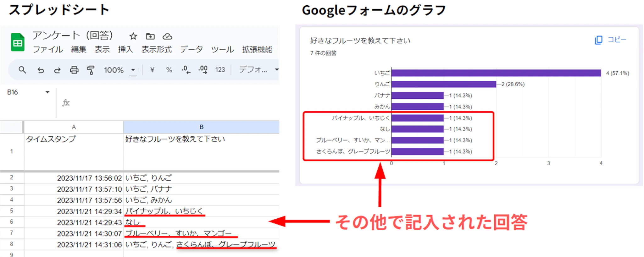Screen dimensions: 644x257
Task: Select the paint format roller icon
Action: [x=91, y=70]
